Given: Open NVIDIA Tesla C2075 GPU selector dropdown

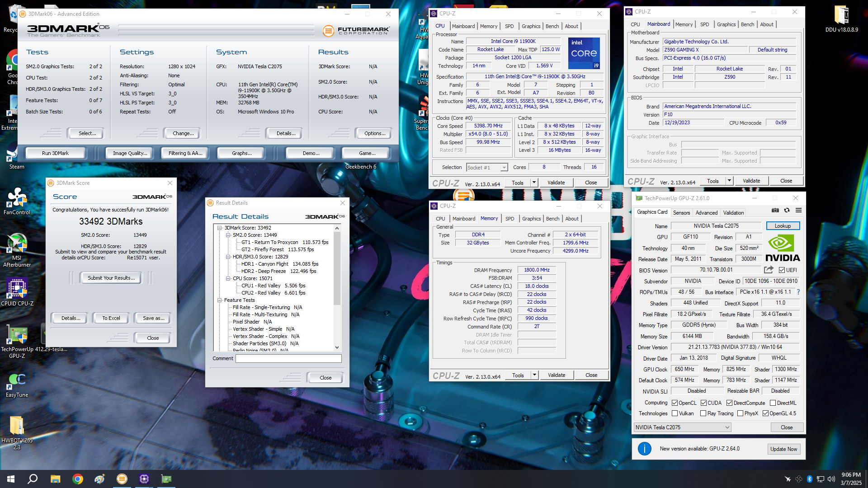Looking at the screenshot, I should pos(682,427).
